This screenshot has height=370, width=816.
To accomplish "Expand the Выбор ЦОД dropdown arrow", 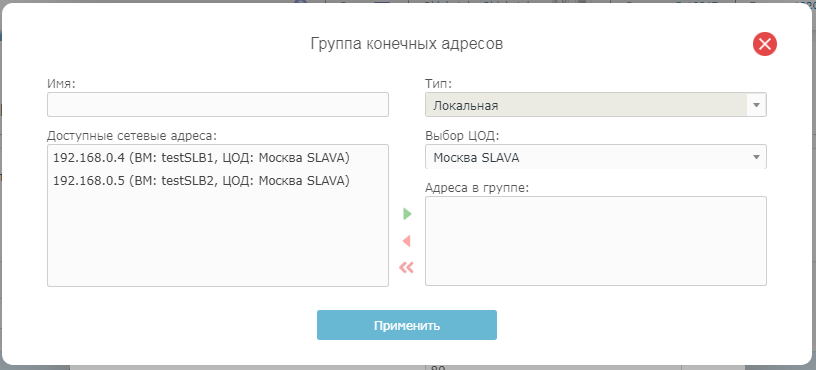I will click(x=756, y=157).
